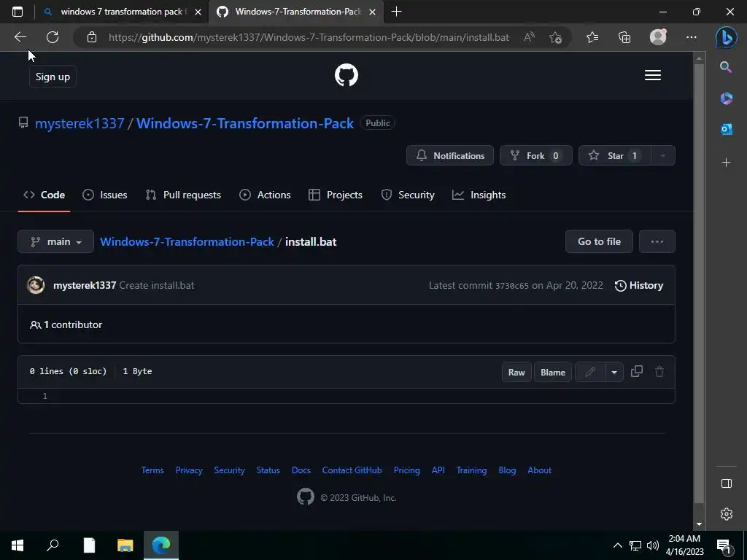
Task: Open browser Collections
Action: coord(624,37)
